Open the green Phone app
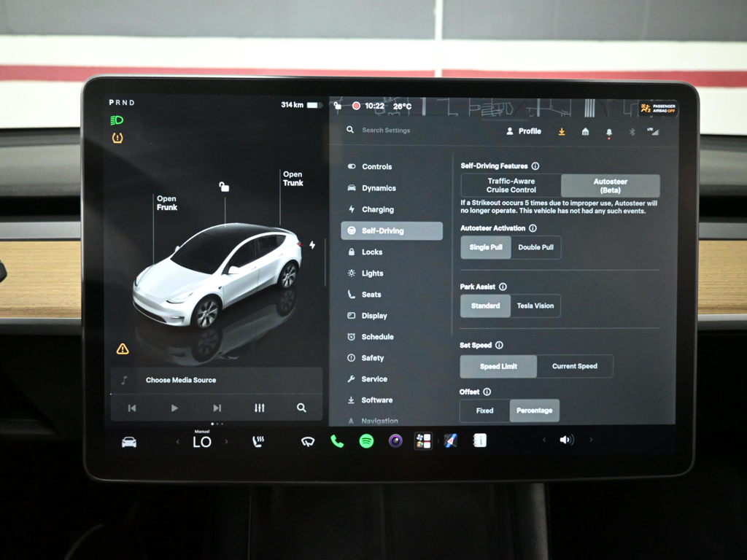This screenshot has height=560, width=747. [x=337, y=441]
